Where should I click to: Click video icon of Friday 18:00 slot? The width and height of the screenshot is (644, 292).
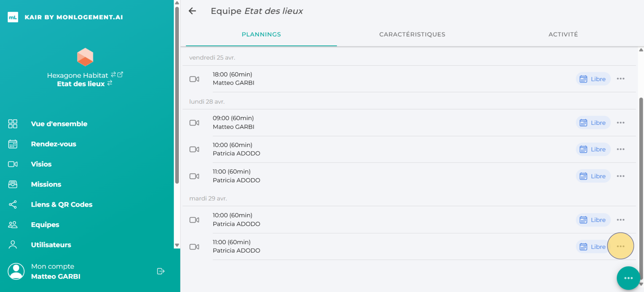coord(194,79)
